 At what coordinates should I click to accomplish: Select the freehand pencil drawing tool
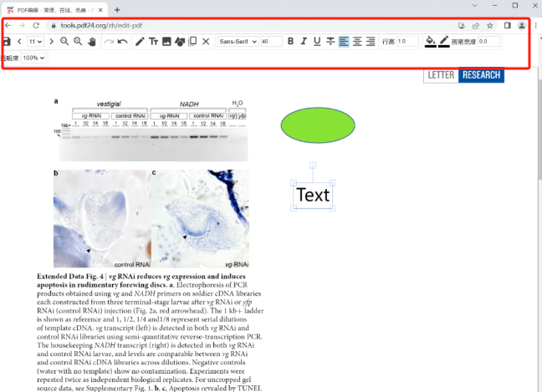(140, 42)
